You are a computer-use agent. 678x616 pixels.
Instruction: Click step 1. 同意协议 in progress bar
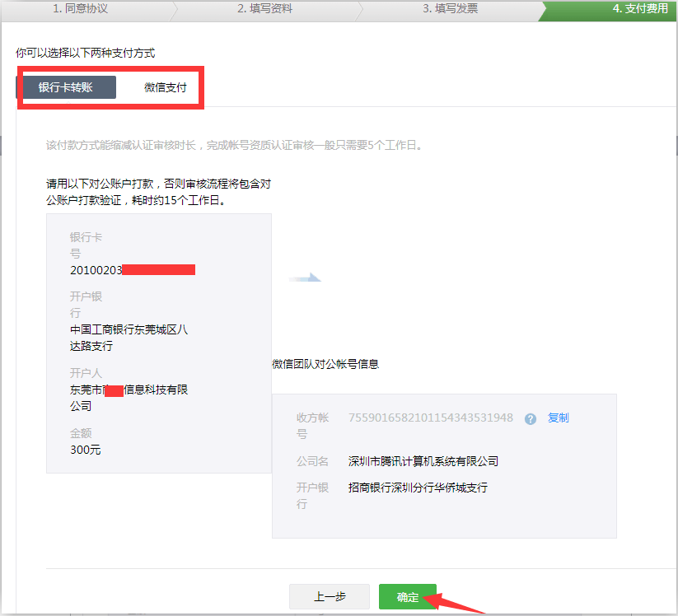click(82, 9)
